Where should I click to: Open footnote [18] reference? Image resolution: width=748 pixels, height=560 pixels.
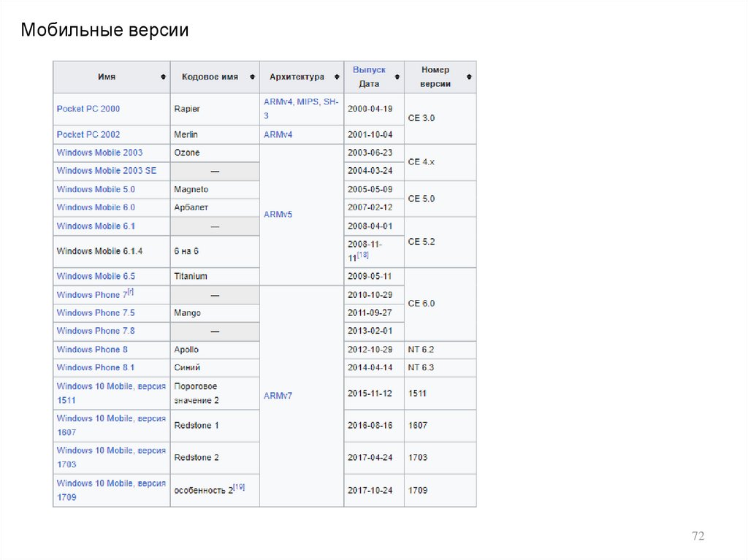[x=363, y=254]
